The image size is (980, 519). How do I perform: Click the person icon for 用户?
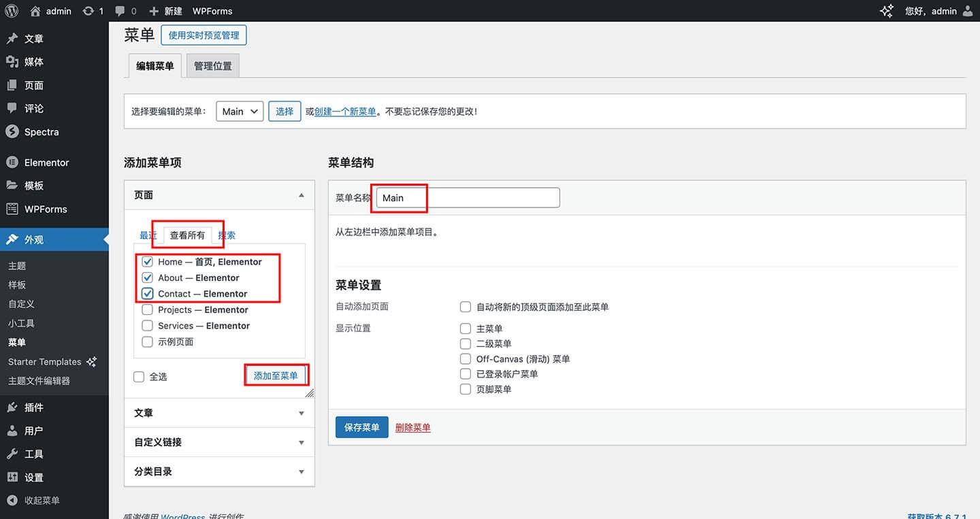[12, 431]
